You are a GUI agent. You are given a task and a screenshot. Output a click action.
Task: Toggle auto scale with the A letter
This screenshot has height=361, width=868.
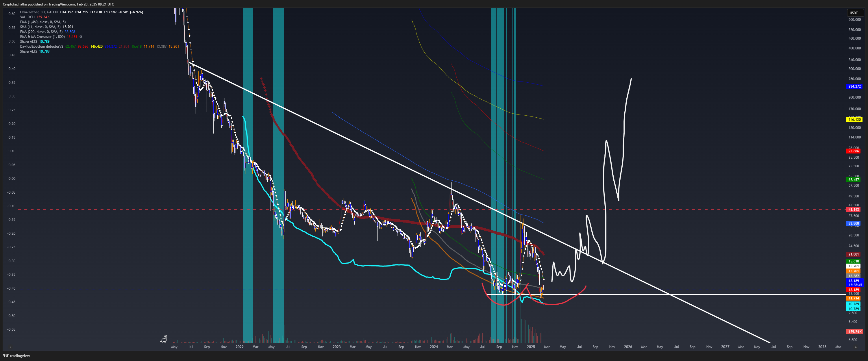tap(856, 347)
